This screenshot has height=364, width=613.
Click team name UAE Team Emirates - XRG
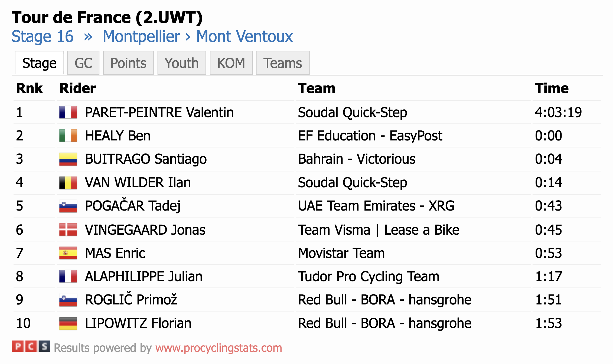pyautogui.click(x=376, y=206)
